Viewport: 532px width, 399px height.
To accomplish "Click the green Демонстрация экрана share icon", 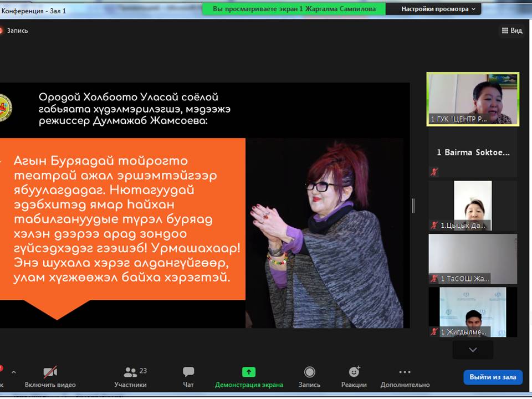I will coord(249,372).
